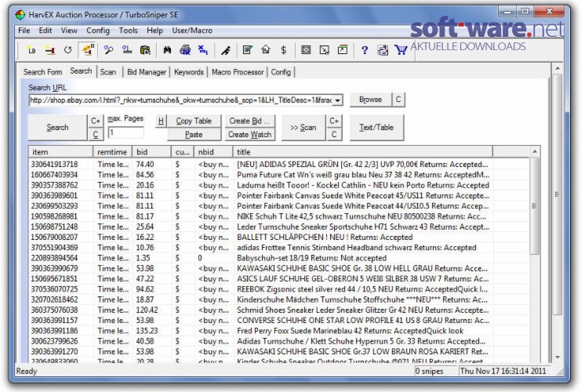
Task: Click the settings list icon beside help
Action: pyautogui.click(x=383, y=50)
